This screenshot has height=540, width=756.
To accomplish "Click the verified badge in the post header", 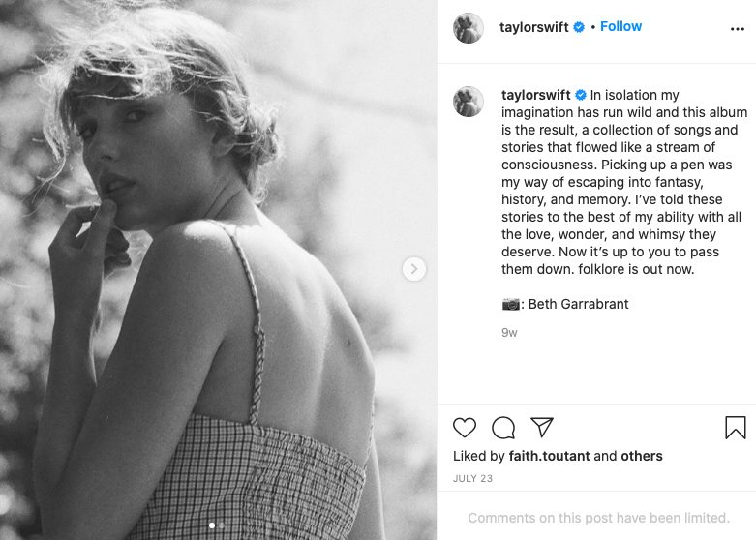I will [x=579, y=27].
